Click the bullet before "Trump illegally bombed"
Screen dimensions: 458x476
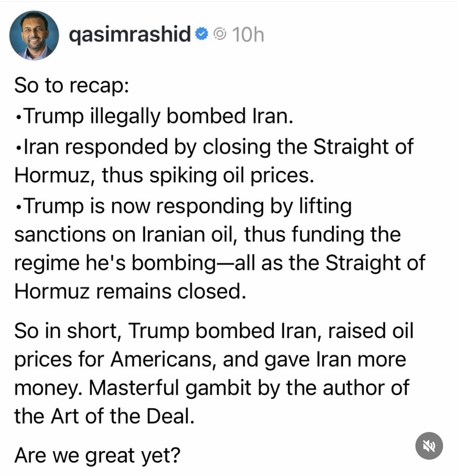[x=18, y=117]
